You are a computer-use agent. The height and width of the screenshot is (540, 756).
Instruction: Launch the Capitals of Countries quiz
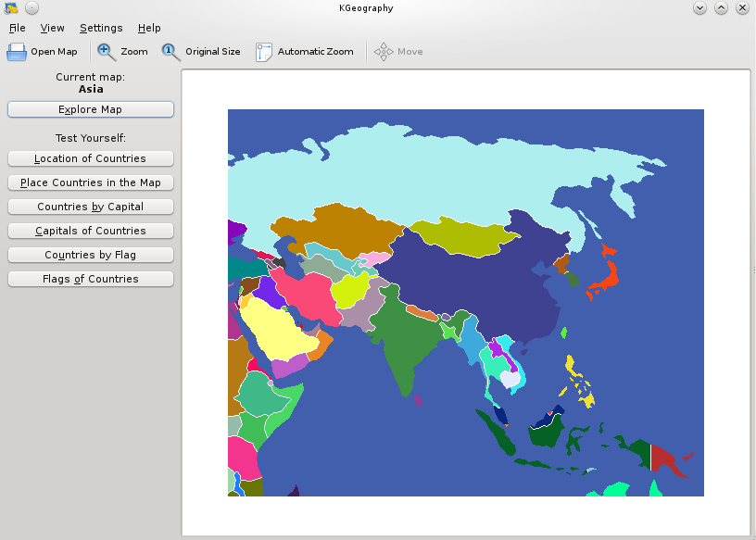(x=90, y=231)
